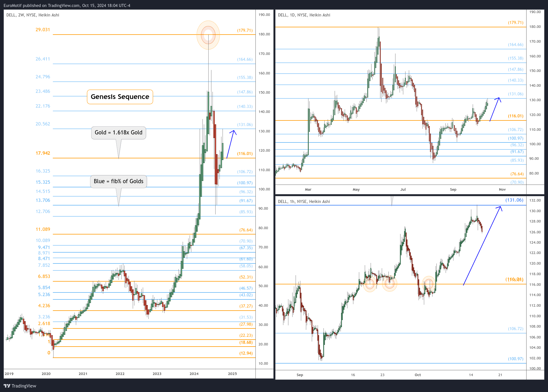
Task: Click the (131.06) price label in the 1D chart
Action: pos(516,94)
